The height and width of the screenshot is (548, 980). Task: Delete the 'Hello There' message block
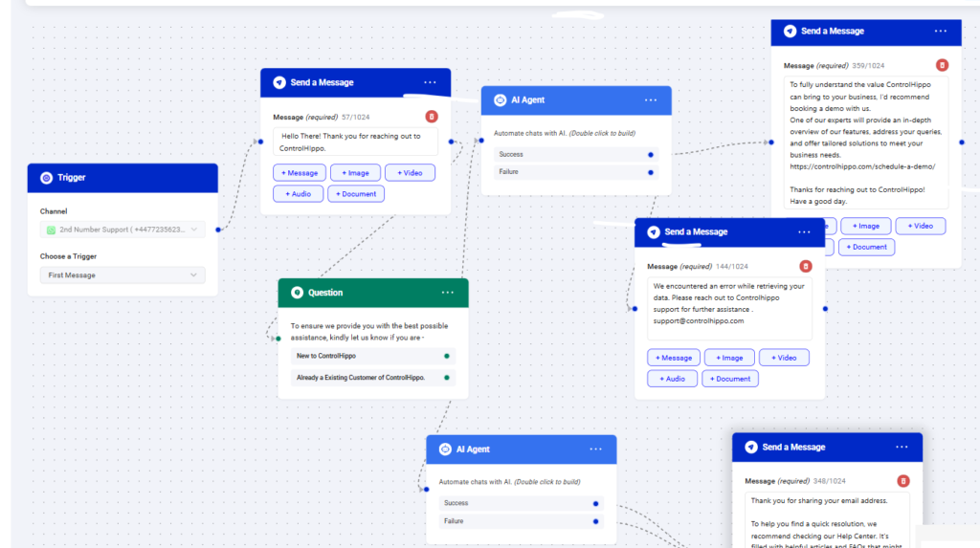431,117
